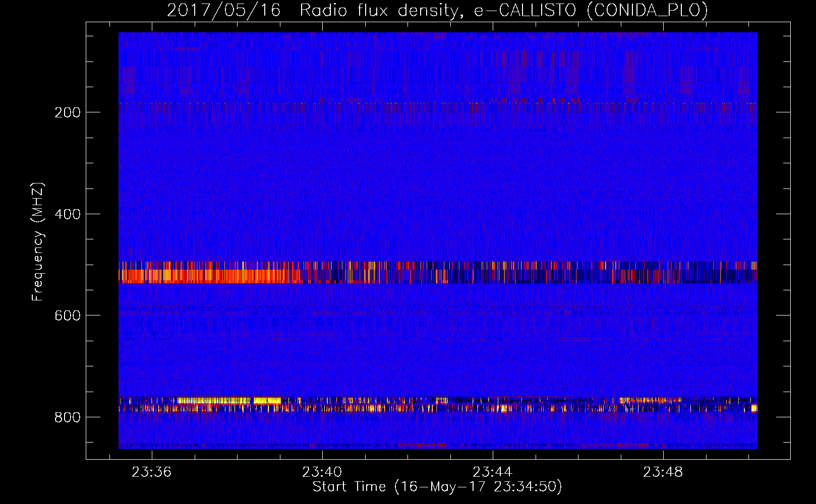The image size is (816, 504).
Task: Click the 23:44 time tick label
Action: [x=493, y=472]
